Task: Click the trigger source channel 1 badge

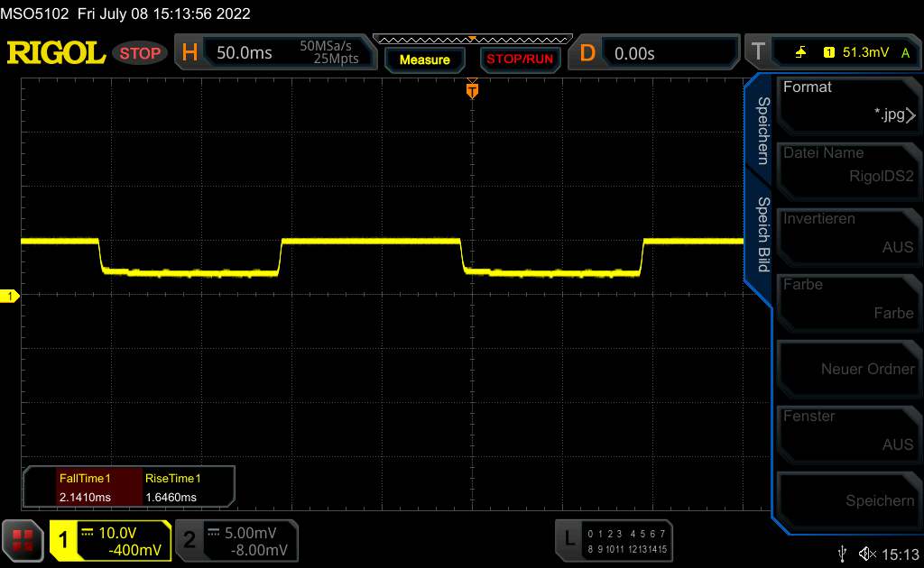Action: [829, 52]
